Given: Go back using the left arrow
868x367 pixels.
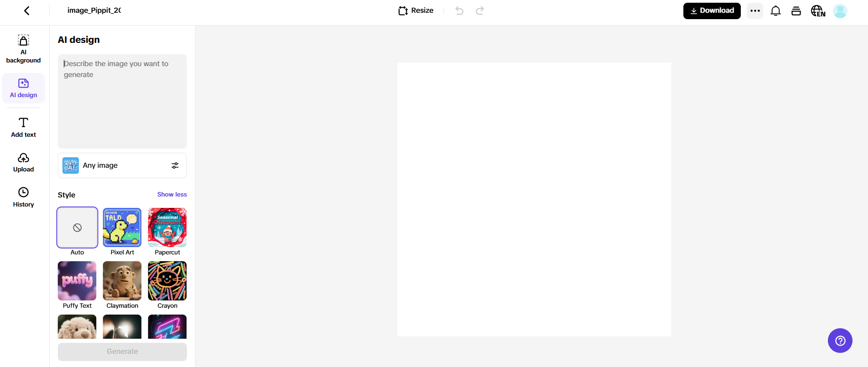Looking at the screenshot, I should coord(27,10).
